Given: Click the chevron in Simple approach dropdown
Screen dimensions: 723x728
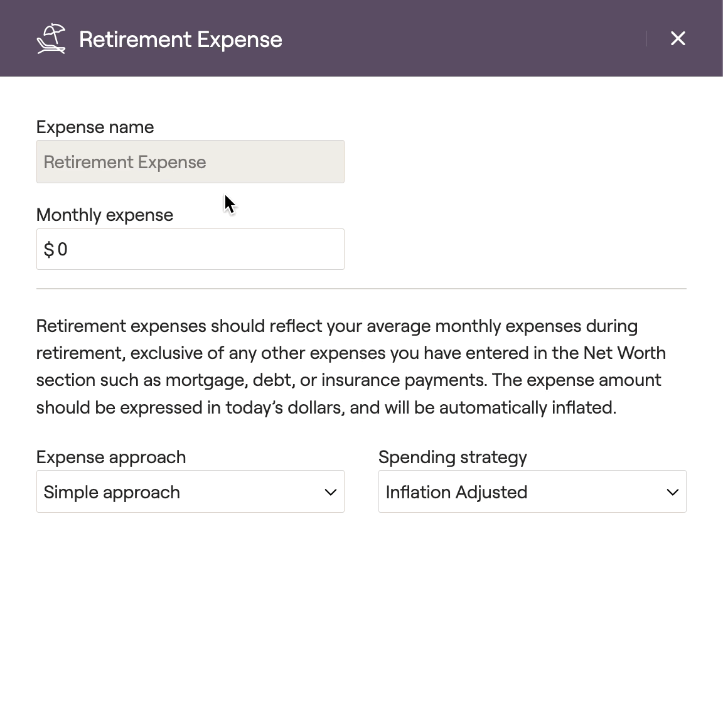Looking at the screenshot, I should [x=330, y=492].
